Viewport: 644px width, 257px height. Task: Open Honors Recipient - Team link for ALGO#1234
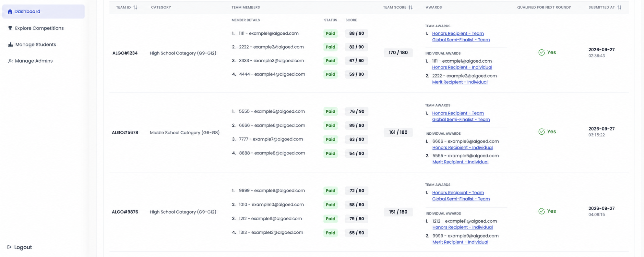coord(458,33)
